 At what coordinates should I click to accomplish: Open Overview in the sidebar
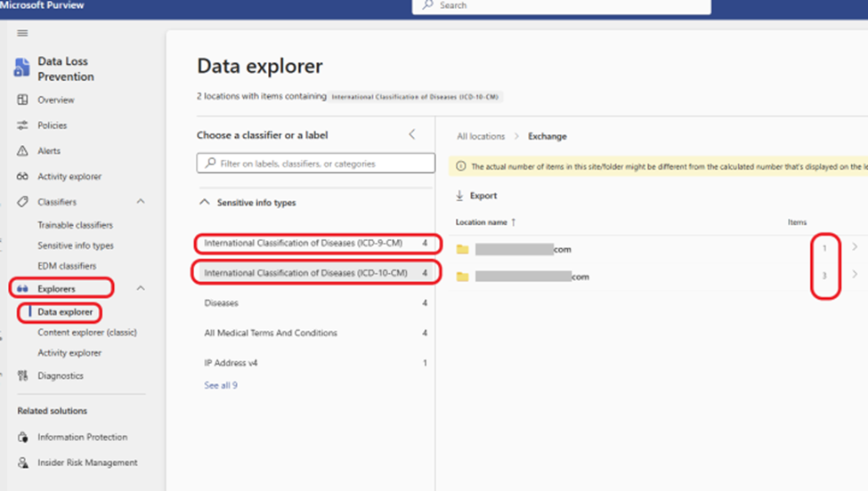tap(56, 101)
